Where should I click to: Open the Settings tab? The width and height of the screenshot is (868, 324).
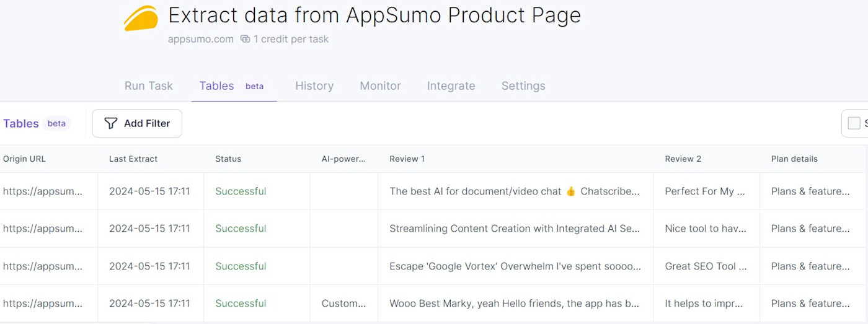click(x=523, y=86)
